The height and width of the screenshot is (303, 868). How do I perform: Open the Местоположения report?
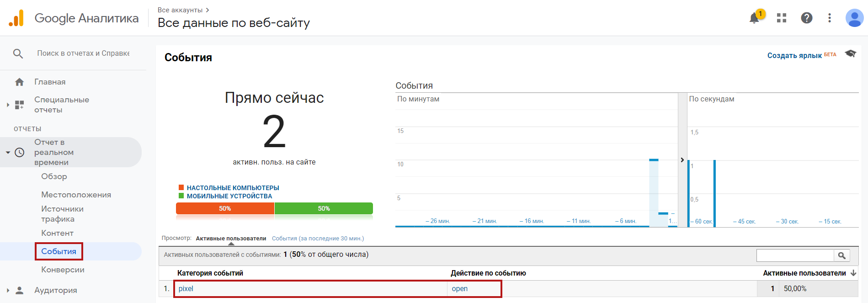pos(76,195)
